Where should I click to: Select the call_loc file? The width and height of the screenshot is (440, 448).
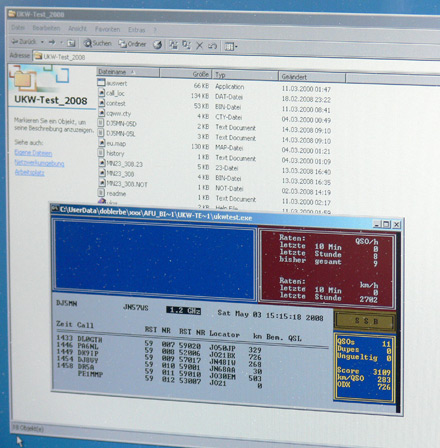click(115, 93)
